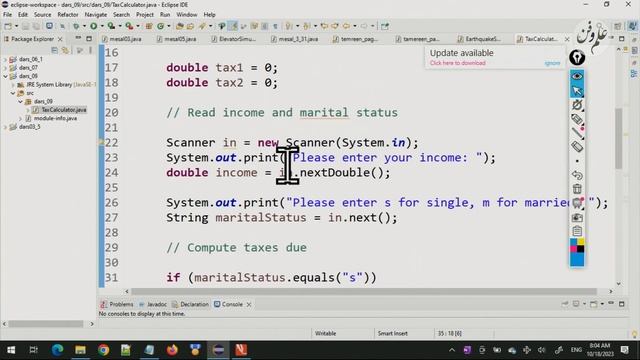
Task: Click the trash clear icon in pen toolbar
Action: click(x=577, y=189)
